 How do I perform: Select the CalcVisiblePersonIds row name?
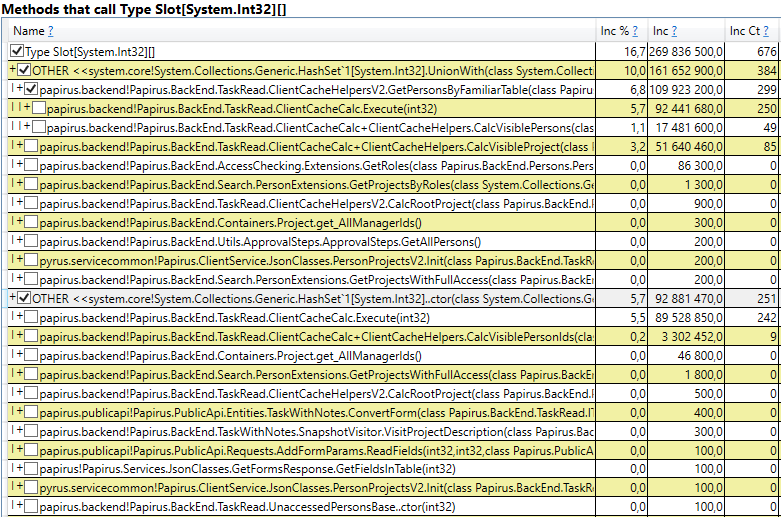316,337
